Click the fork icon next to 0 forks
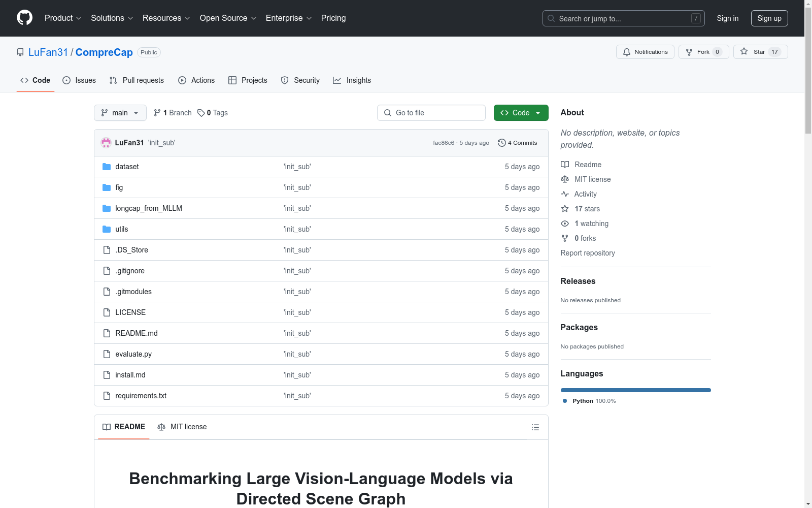 (x=565, y=238)
